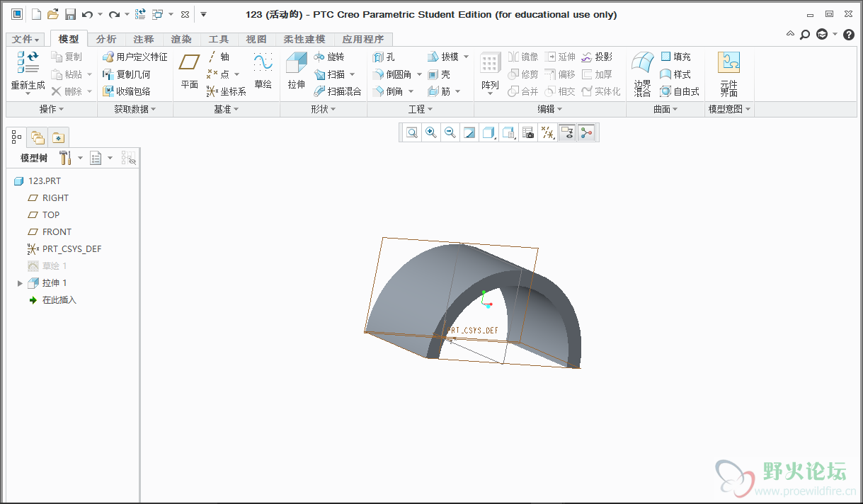Open the 边界混合 boundary blend tool
Viewport: 863px width, 504px height.
pos(642,74)
